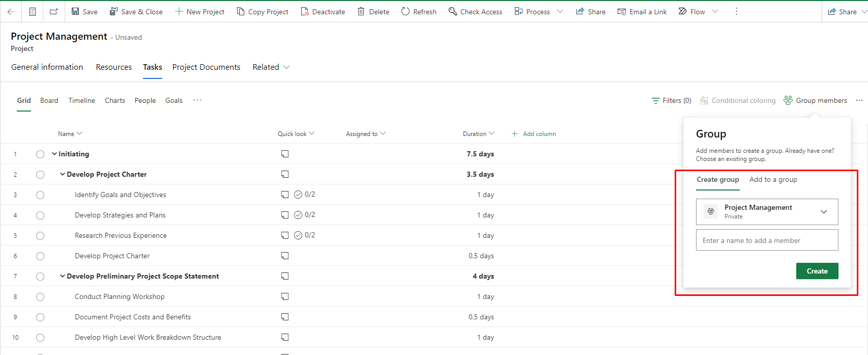This screenshot has height=355, width=868.
Task: Mark Develop Preliminary Project Scope Statement complete
Action: (40, 277)
